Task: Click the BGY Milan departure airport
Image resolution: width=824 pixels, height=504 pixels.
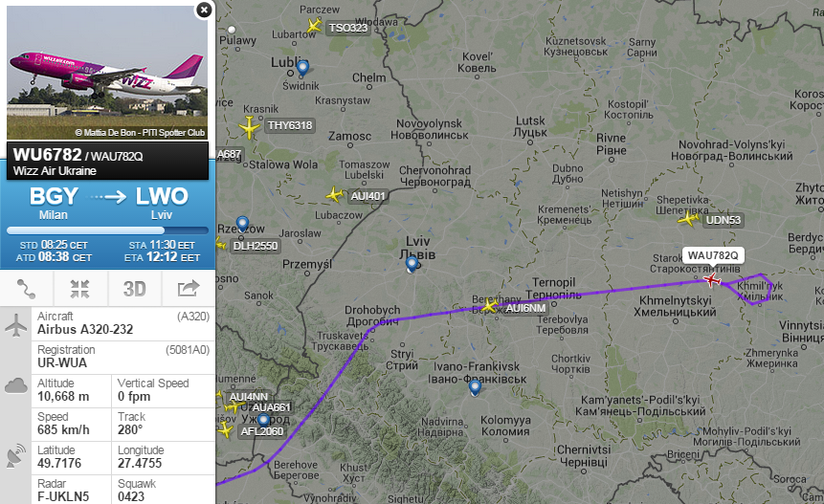Action: [x=54, y=203]
